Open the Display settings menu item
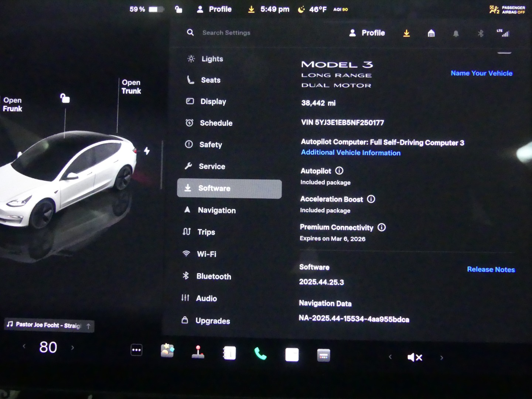Image resolution: width=532 pixels, height=399 pixels. [x=213, y=102]
